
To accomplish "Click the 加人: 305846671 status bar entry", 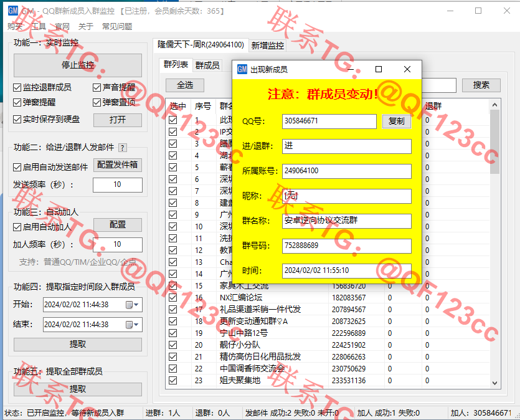I will point(481,413).
